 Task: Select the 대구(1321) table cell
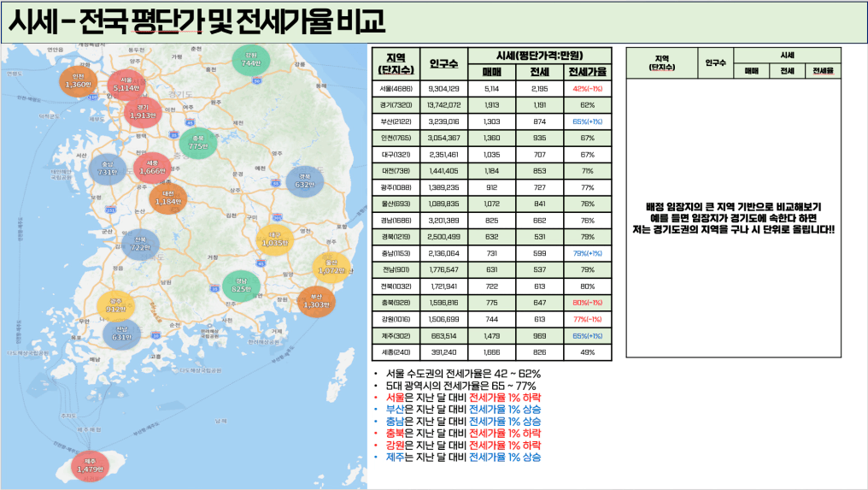tap(396, 155)
